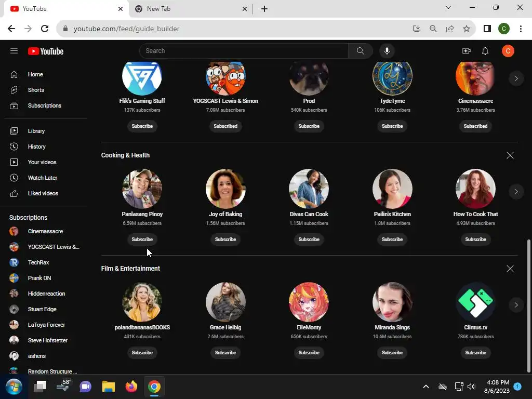The width and height of the screenshot is (532, 399).
Task: Click the search magnifier button
Action: click(361, 51)
